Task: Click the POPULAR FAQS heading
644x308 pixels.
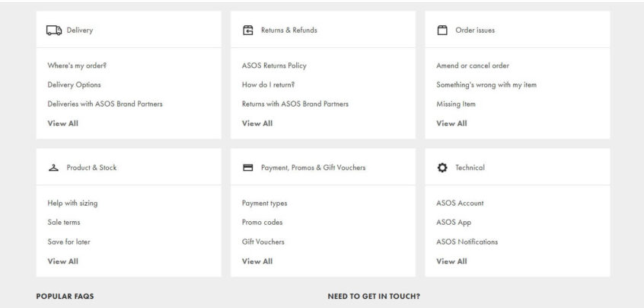Action: coord(65,296)
